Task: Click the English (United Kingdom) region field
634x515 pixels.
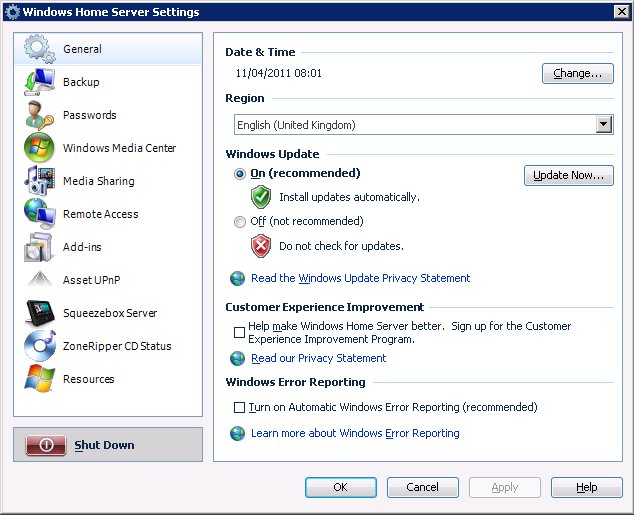Action: click(x=423, y=125)
